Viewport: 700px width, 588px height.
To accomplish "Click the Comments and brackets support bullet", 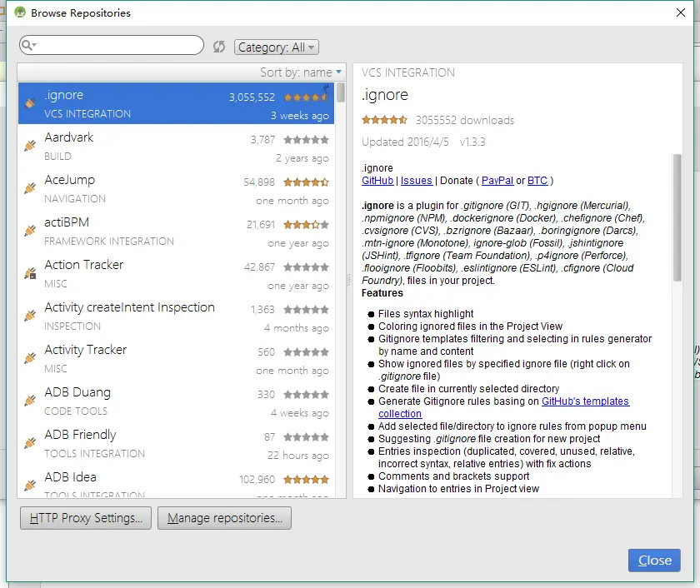I will pyautogui.click(x=453, y=476).
